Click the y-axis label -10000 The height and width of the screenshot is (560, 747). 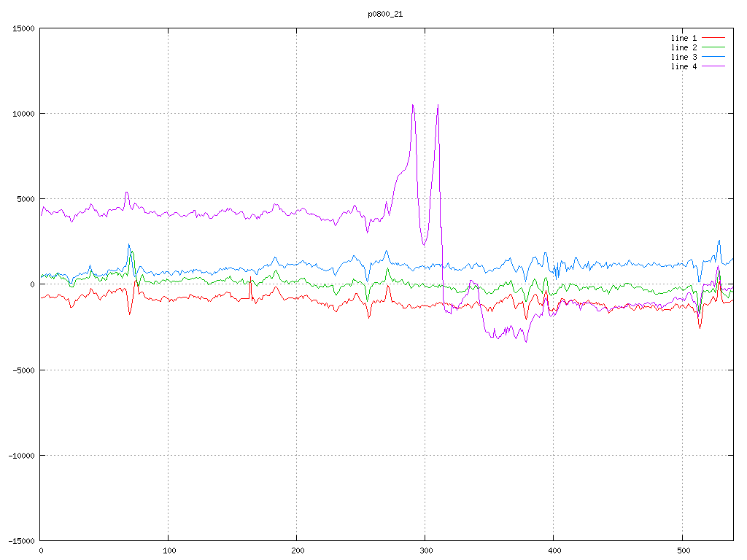[21, 456]
